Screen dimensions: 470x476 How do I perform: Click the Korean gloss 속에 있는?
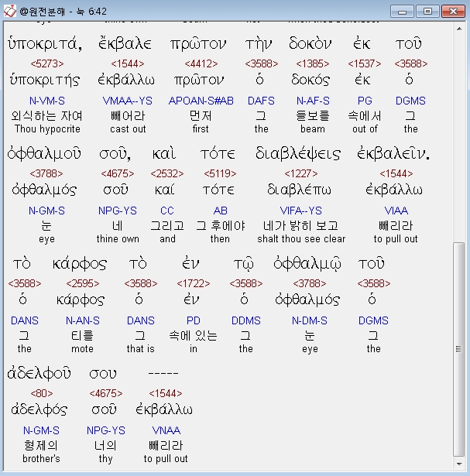(x=193, y=336)
